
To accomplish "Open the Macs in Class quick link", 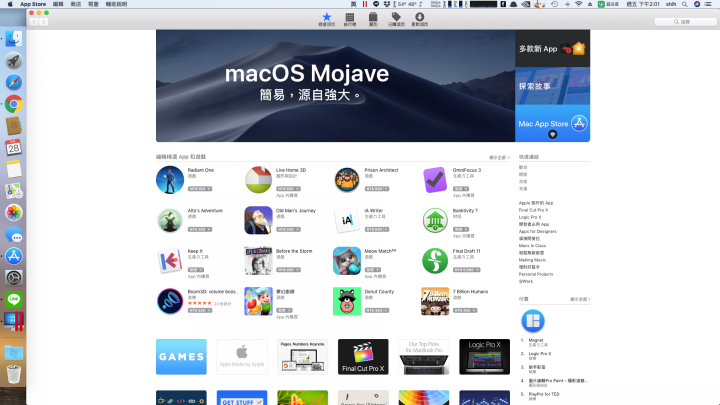I will coord(532,246).
